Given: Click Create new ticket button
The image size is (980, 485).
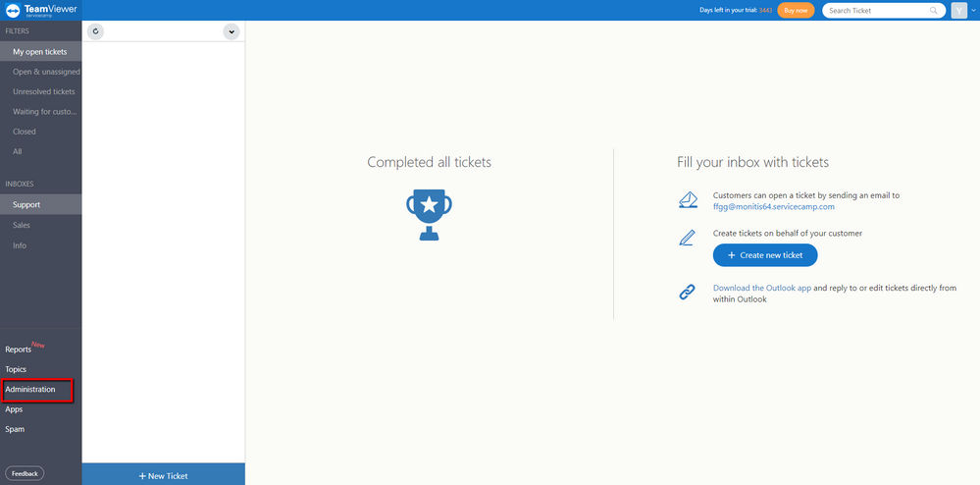Looking at the screenshot, I should (765, 255).
